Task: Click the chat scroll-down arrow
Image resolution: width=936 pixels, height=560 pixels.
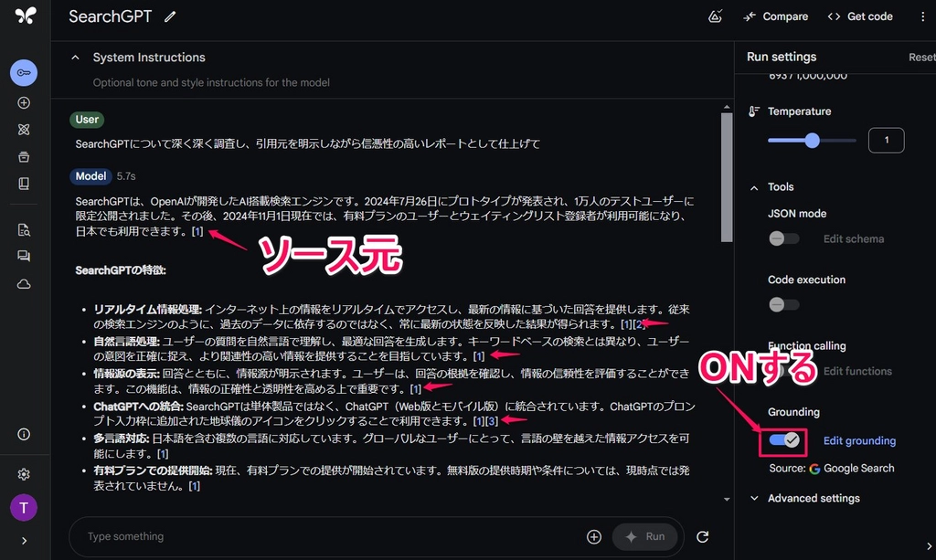Action: (x=727, y=499)
